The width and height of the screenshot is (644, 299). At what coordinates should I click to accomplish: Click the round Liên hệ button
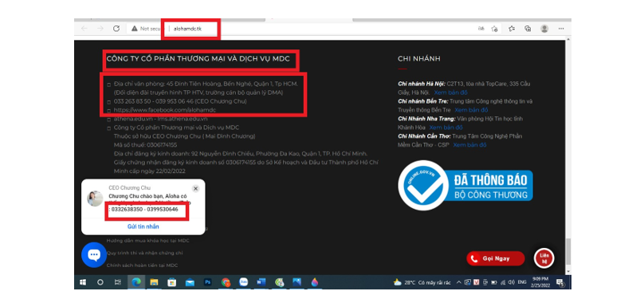544,258
